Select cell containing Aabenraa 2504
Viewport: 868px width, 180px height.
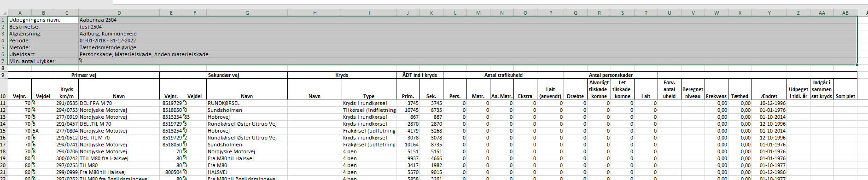coord(119,20)
